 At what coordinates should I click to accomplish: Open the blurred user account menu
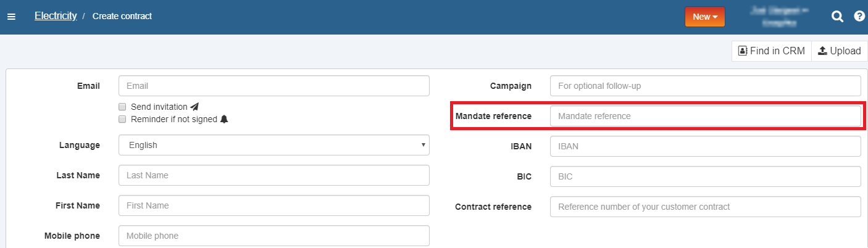[778, 17]
